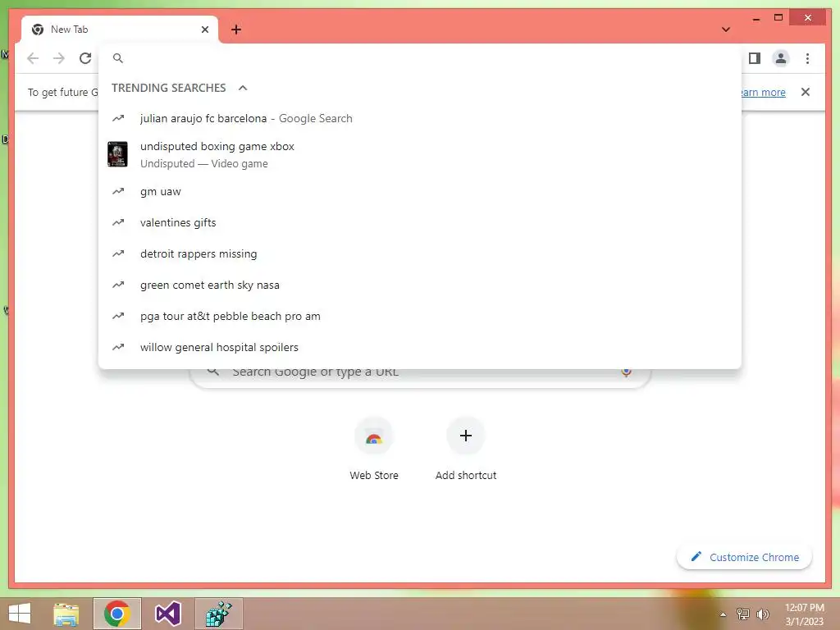Open Customize Chrome button
The width and height of the screenshot is (840, 630).
coord(744,557)
